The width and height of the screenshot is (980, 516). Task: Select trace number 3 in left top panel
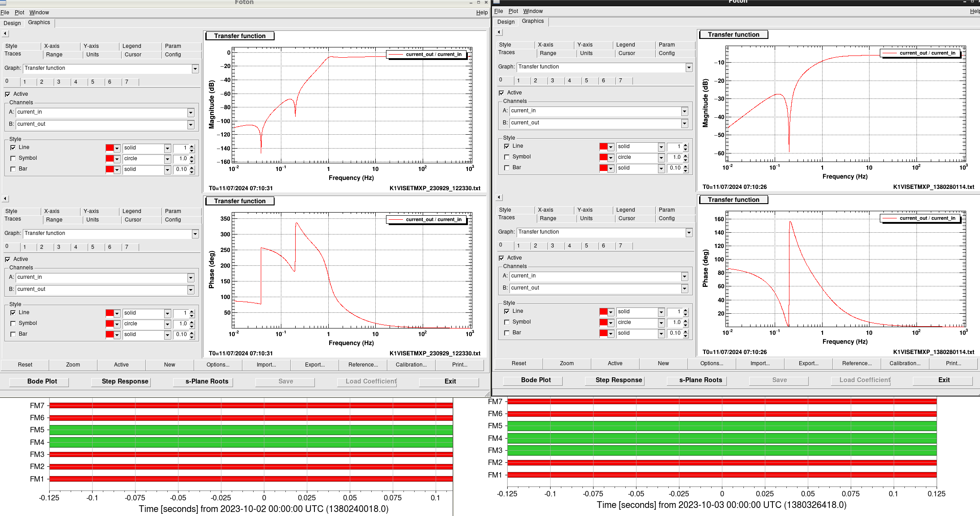[59, 82]
